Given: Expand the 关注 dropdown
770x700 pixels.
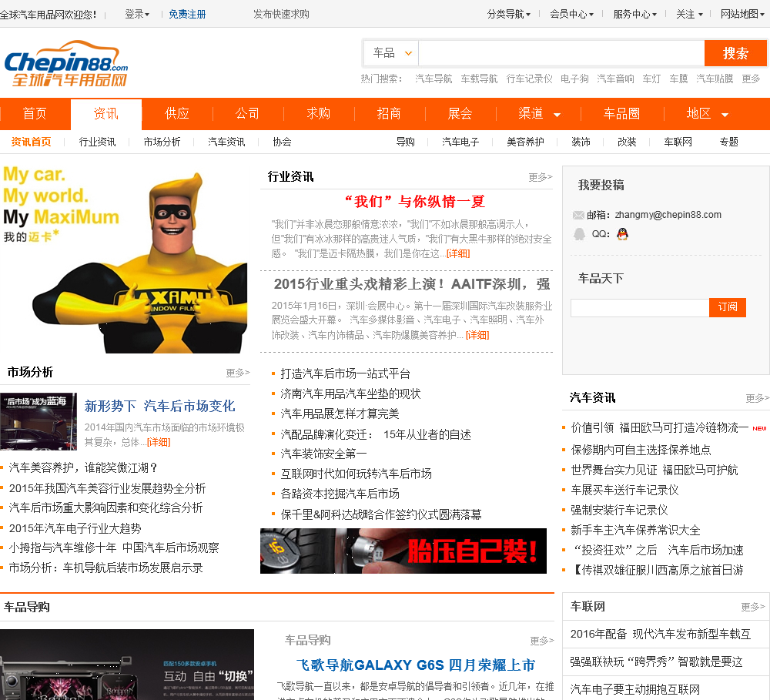Looking at the screenshot, I should click(689, 14).
